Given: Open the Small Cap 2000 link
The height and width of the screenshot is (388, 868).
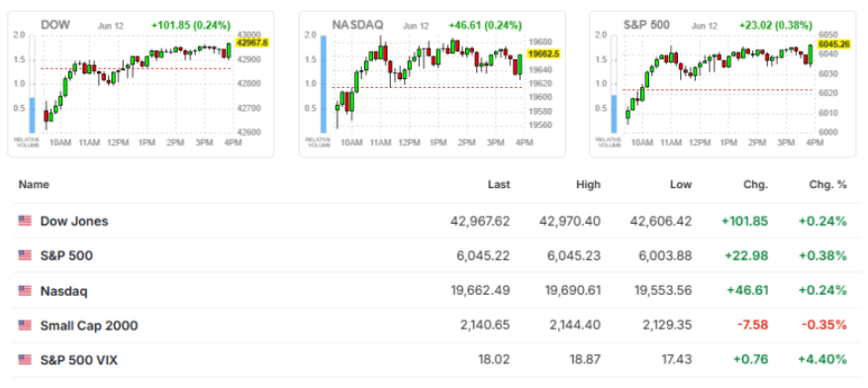Looking at the screenshot, I should click(89, 326).
